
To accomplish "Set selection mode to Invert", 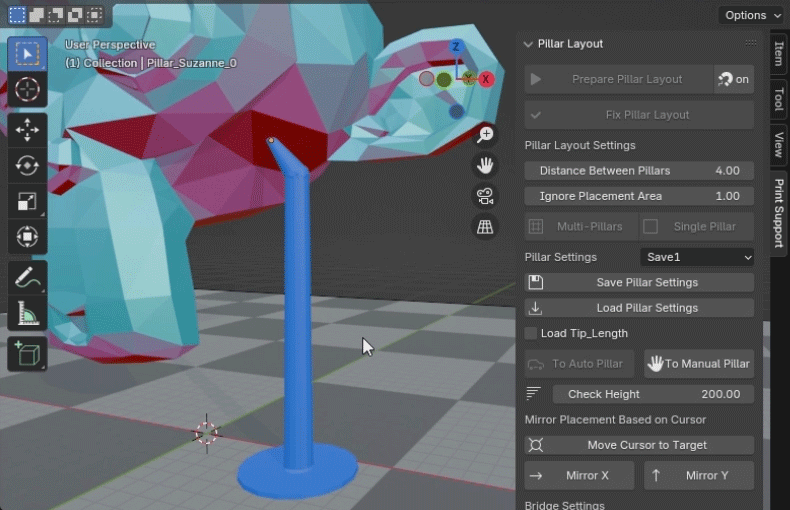I will pos(75,15).
